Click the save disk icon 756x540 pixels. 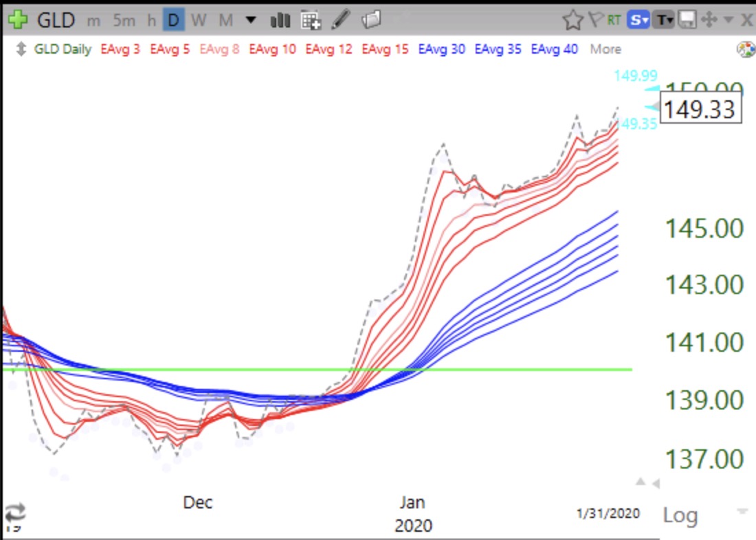click(x=687, y=20)
